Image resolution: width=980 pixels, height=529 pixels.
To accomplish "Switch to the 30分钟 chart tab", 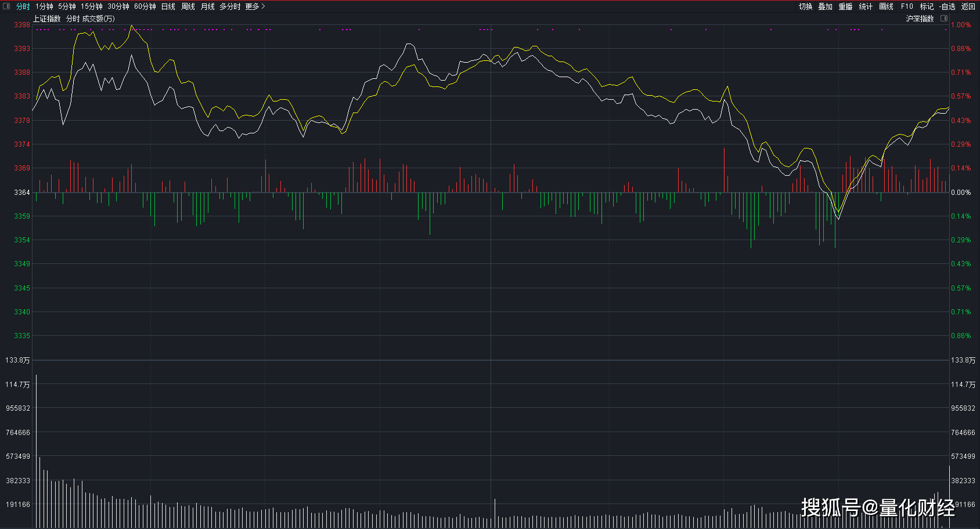I will point(118,6).
